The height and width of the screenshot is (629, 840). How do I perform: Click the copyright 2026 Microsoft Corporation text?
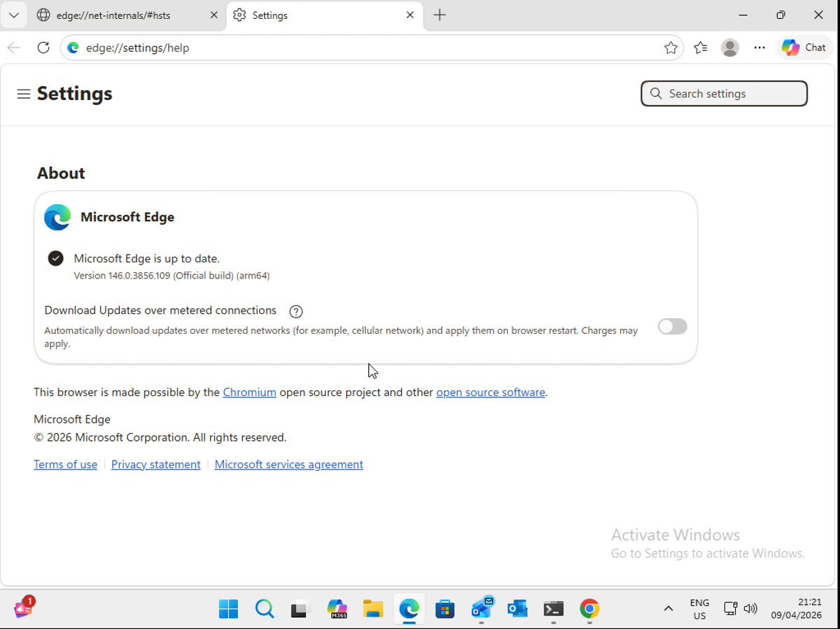coord(160,438)
